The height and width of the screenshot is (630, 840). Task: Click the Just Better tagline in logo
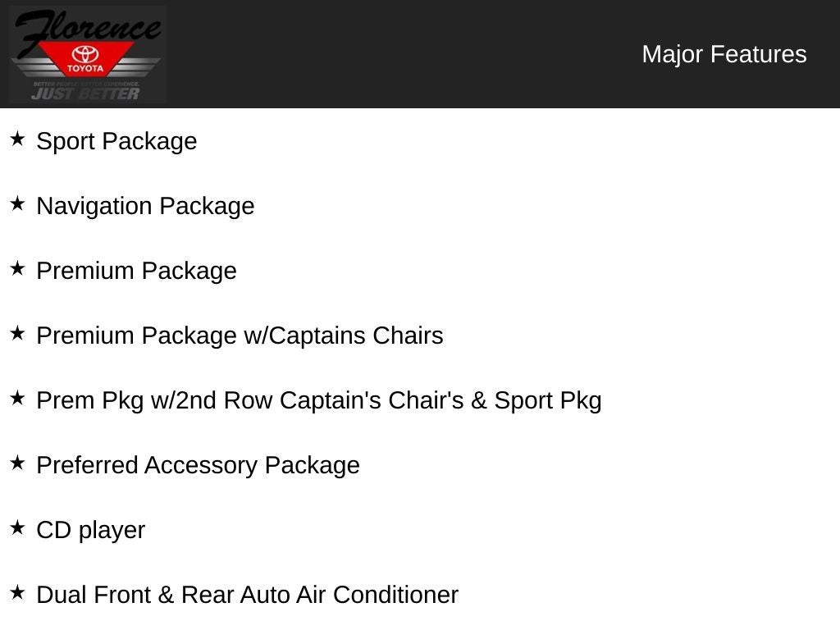coord(85,94)
